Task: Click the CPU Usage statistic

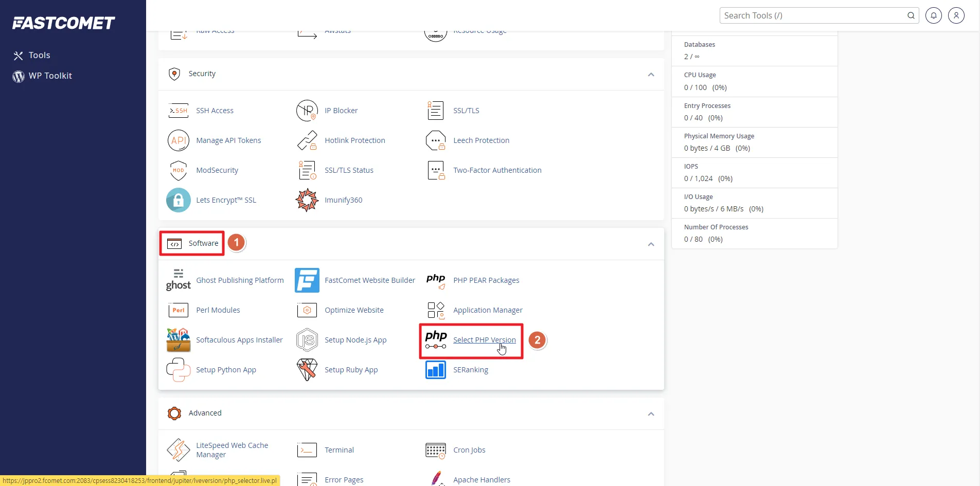Action: click(x=755, y=81)
